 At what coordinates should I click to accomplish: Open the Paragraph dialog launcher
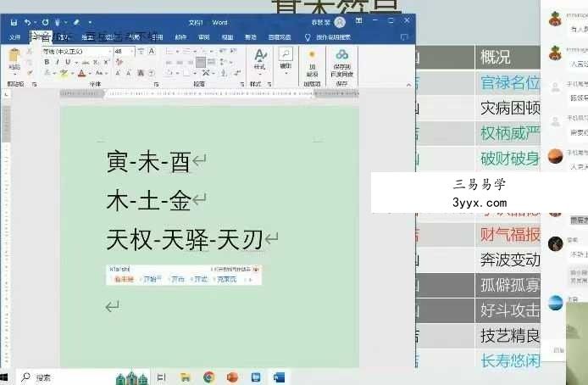[242, 85]
